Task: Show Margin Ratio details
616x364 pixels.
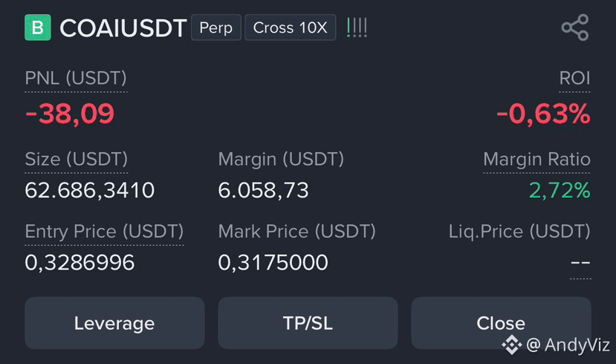Action: (x=536, y=160)
